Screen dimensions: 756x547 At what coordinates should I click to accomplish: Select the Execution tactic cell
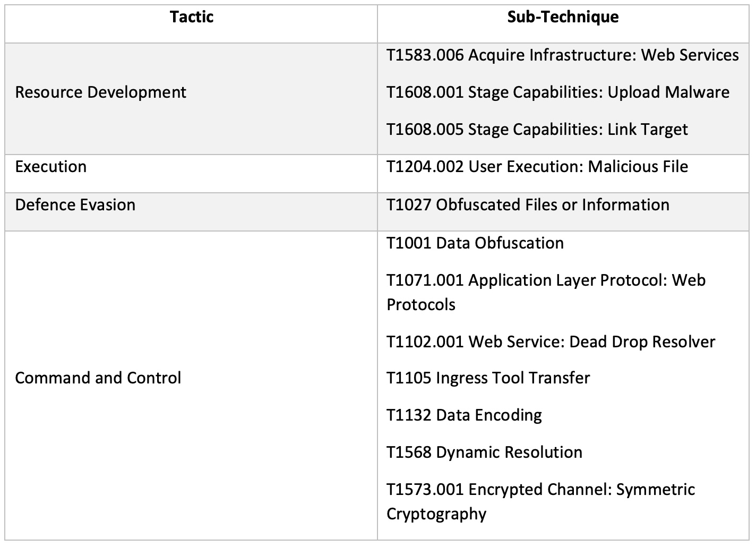pyautogui.click(x=50, y=167)
